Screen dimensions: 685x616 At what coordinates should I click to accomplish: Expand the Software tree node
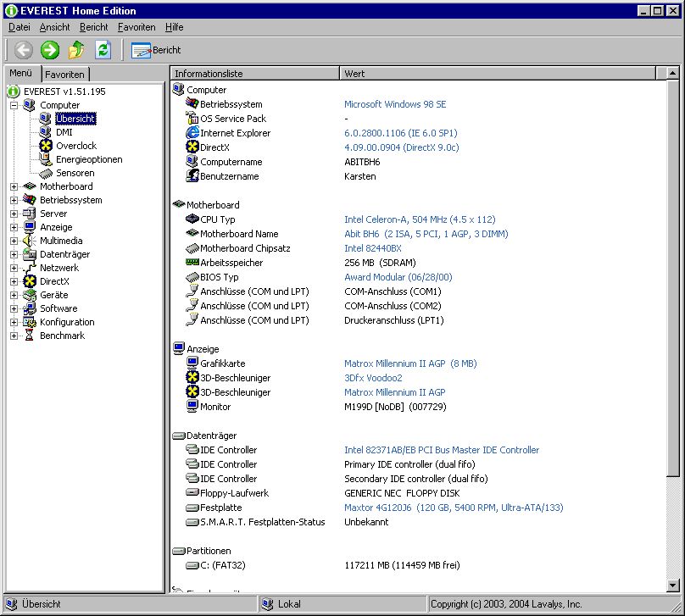tap(14, 308)
